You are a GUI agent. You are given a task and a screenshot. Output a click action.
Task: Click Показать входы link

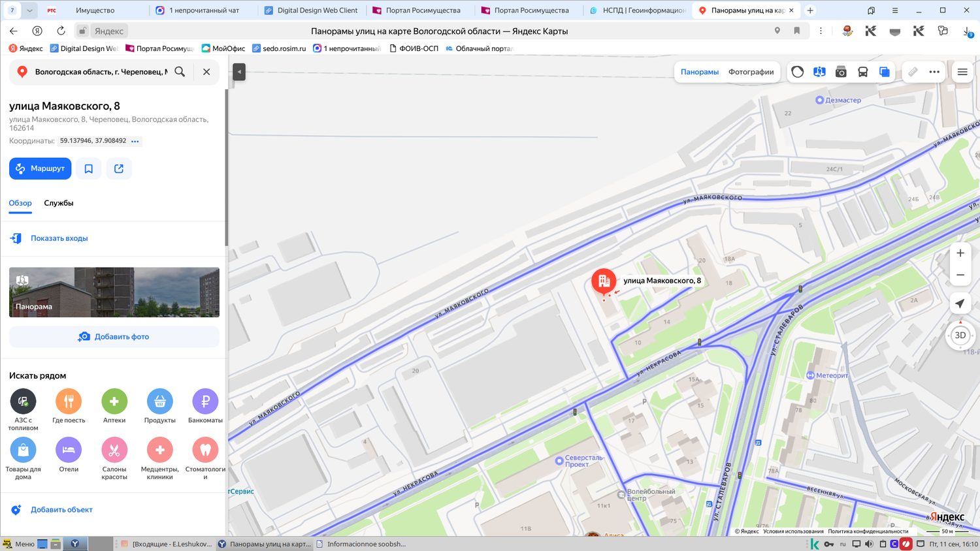(x=59, y=238)
